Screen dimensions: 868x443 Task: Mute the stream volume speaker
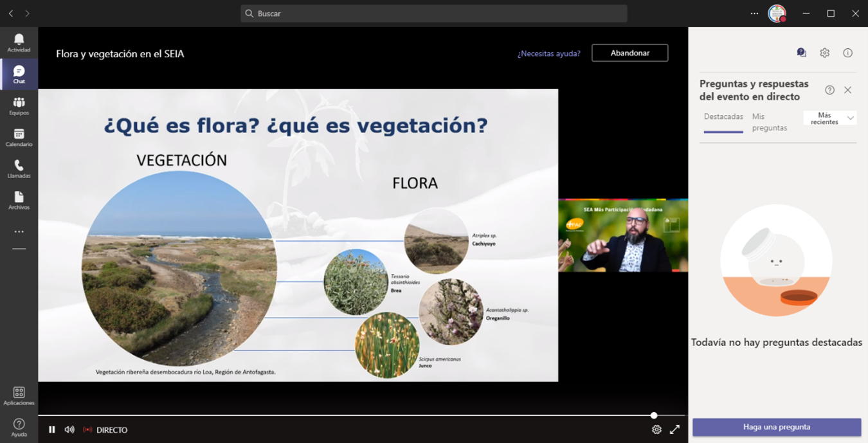point(69,429)
